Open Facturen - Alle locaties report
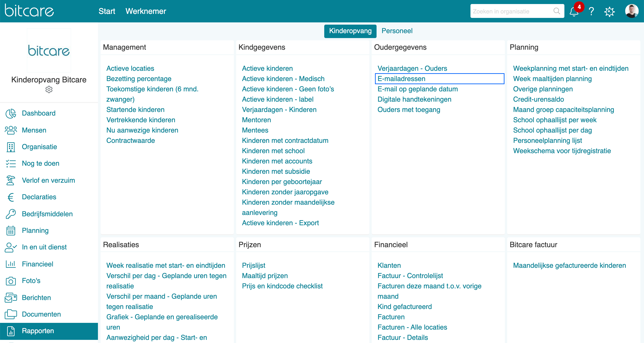 click(412, 327)
